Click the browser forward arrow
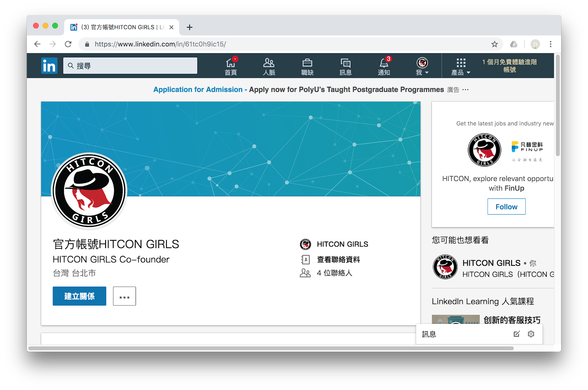588x390 pixels. click(53, 44)
